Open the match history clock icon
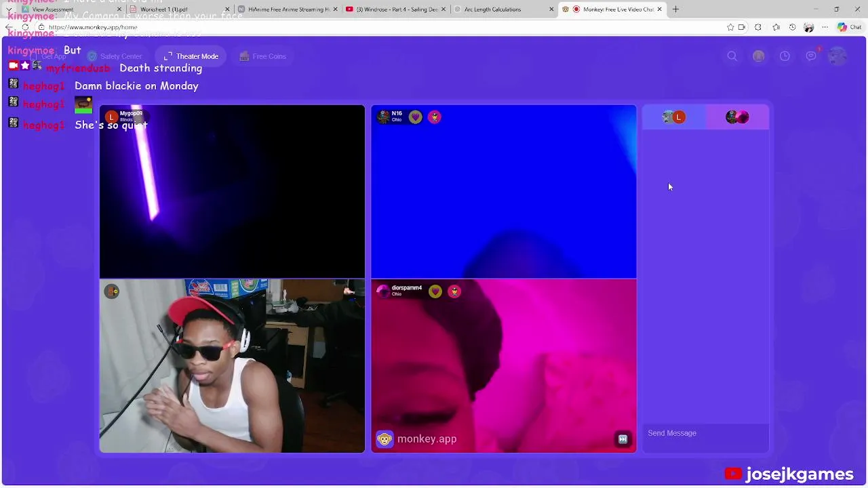868x488 pixels. coord(785,56)
